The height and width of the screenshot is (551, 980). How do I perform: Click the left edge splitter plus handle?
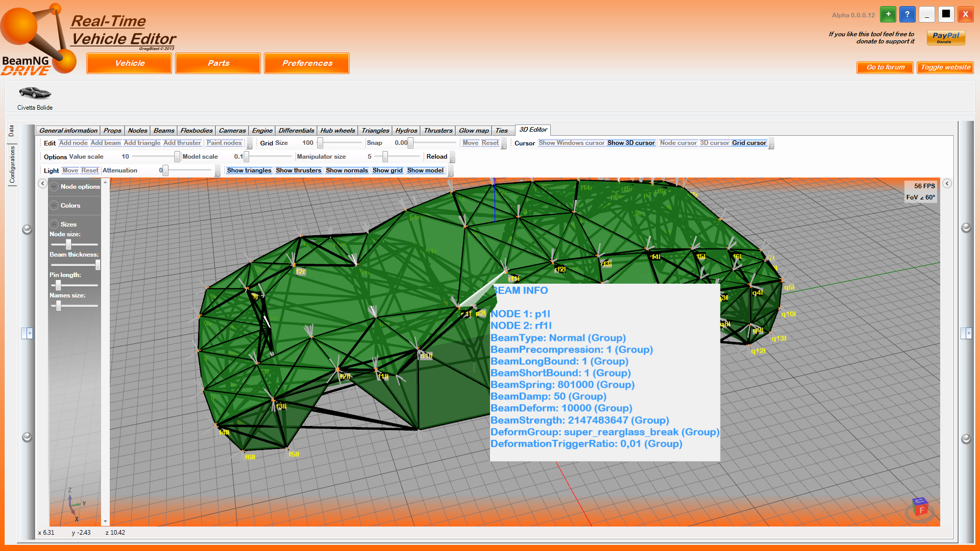click(x=27, y=333)
